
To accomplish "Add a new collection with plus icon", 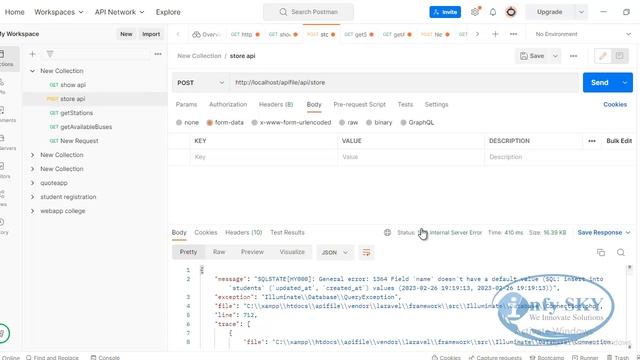I will (x=33, y=54).
